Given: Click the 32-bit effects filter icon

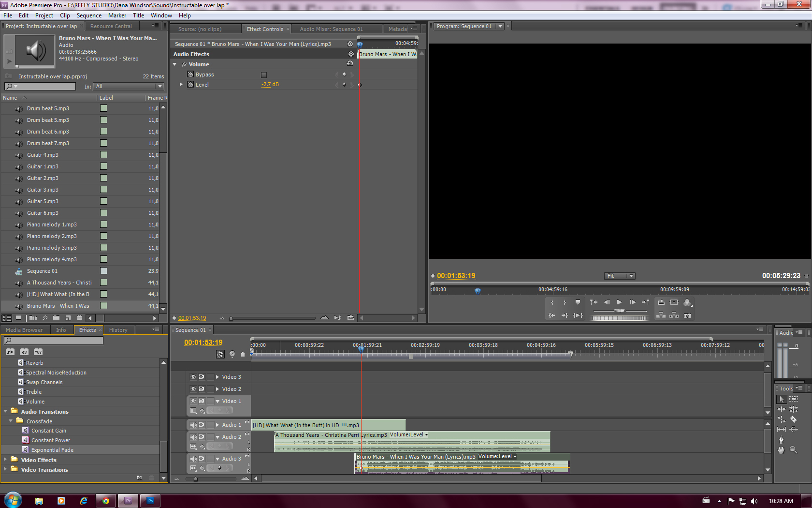Looking at the screenshot, I should coord(24,352).
